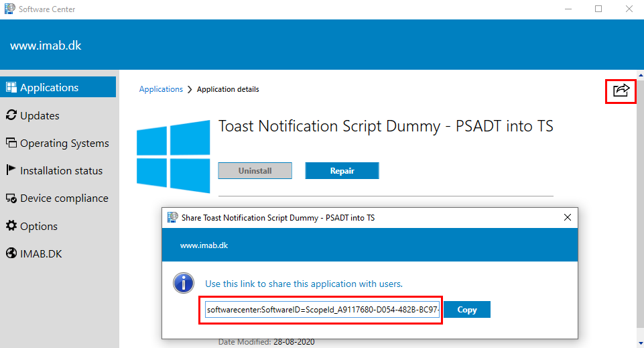The height and width of the screenshot is (348, 644).
Task: Click the IMAB.DK globe icon
Action: (x=11, y=253)
